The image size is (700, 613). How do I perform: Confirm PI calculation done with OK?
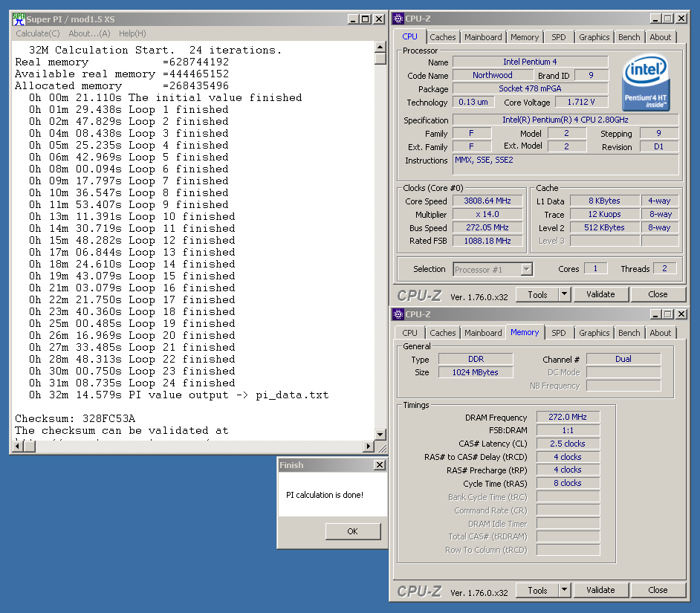353,531
